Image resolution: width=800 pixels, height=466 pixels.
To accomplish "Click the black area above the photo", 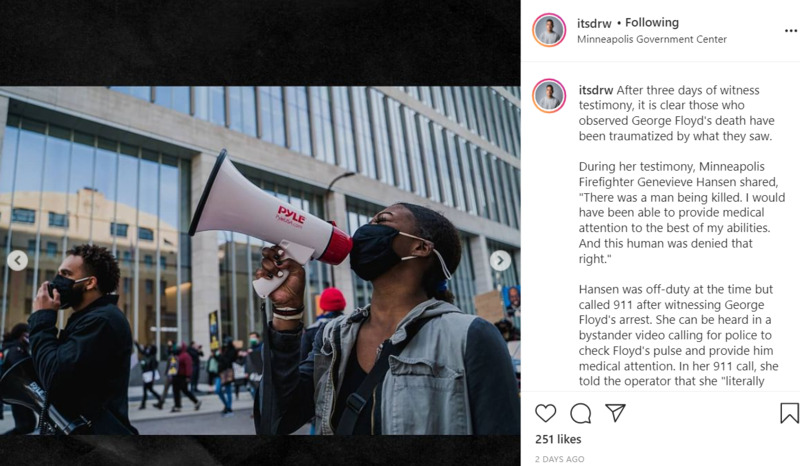I will coord(260,43).
